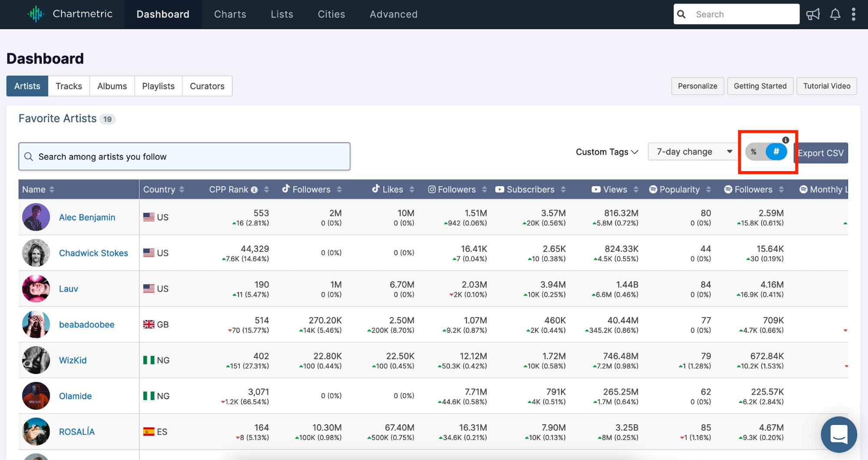
Task: Switch to the Albums tab
Action: pos(112,86)
